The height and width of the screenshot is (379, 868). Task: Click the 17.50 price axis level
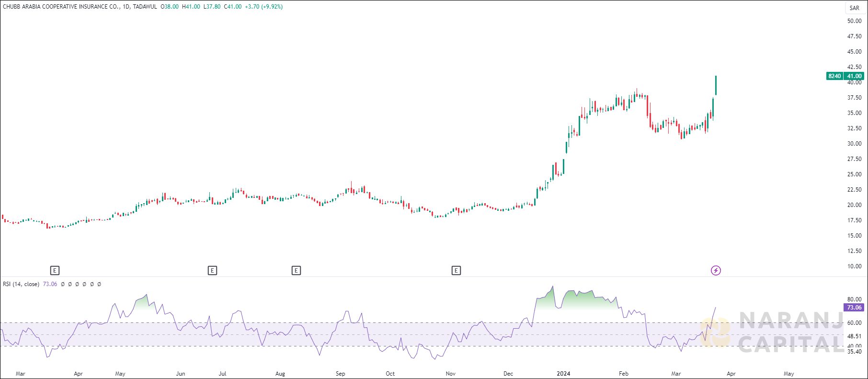[854, 220]
